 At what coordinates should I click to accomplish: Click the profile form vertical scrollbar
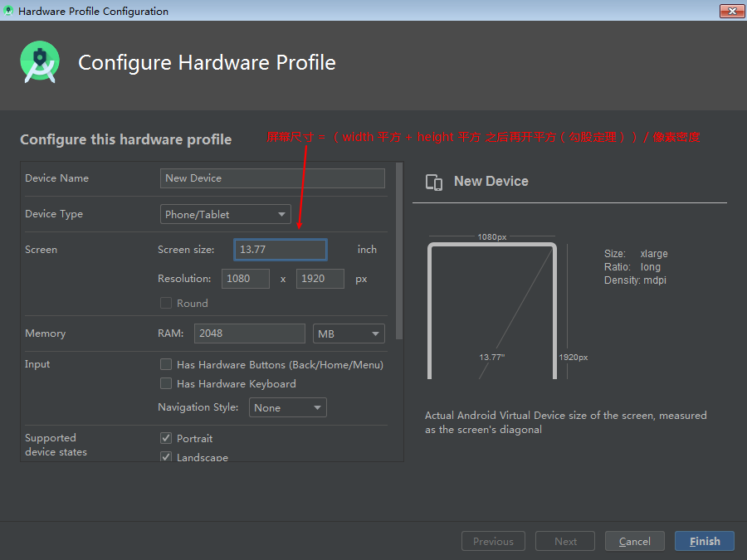coord(399,251)
